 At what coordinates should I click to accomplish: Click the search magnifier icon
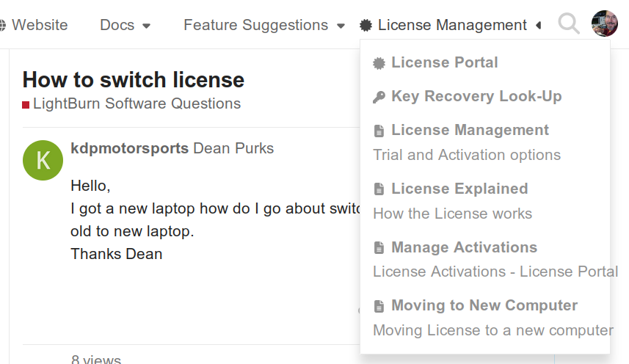tap(569, 23)
